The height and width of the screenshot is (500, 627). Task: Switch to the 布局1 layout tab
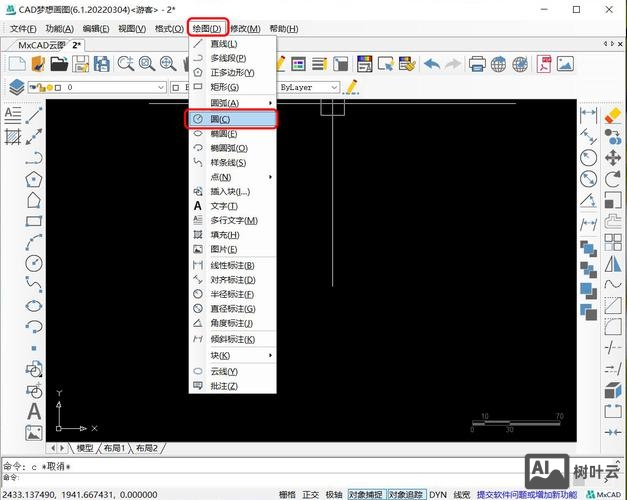(x=115, y=448)
